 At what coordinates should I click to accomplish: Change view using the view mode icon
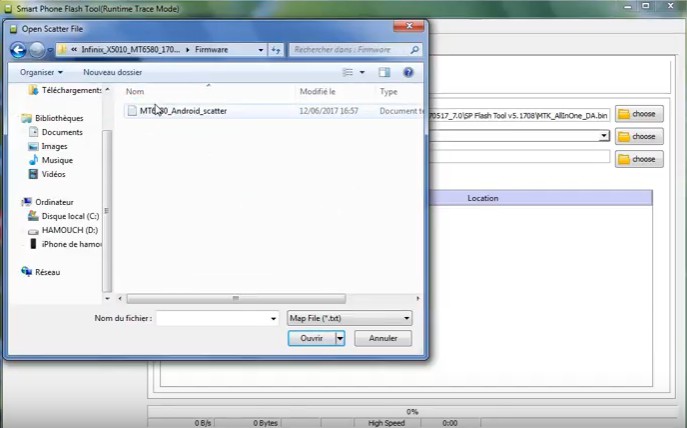(348, 72)
